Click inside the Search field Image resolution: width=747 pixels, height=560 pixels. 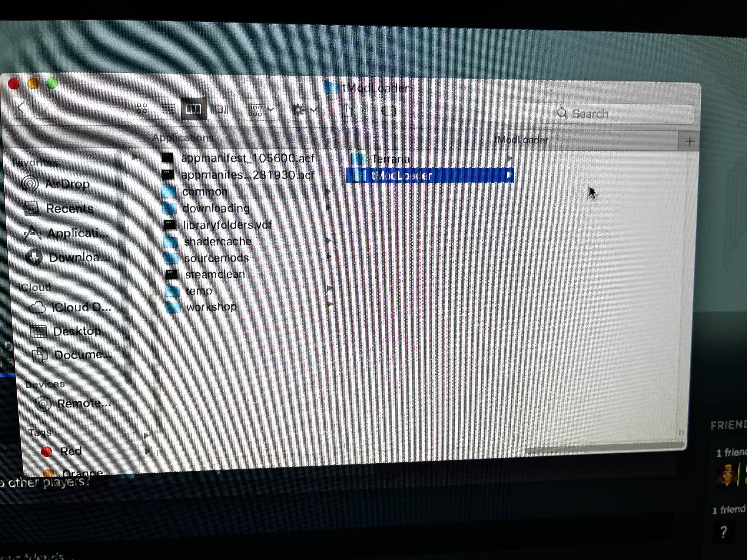click(x=589, y=114)
